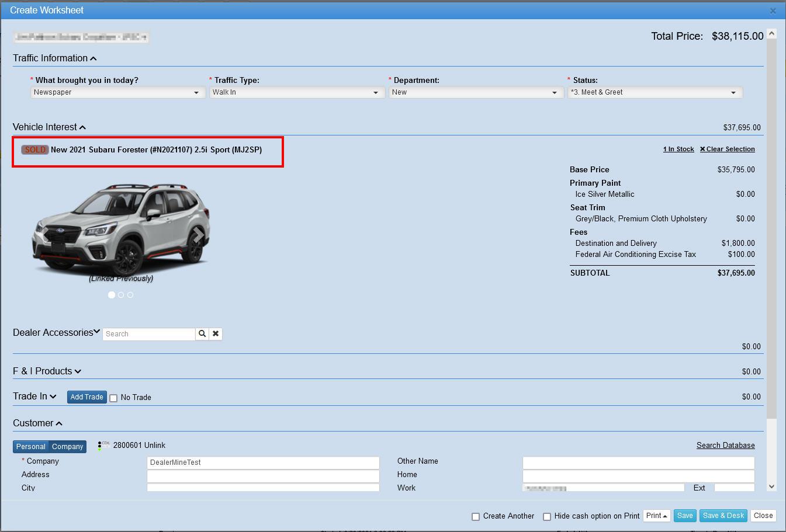
Task: Switch to the Company customer tab
Action: [x=68, y=447]
